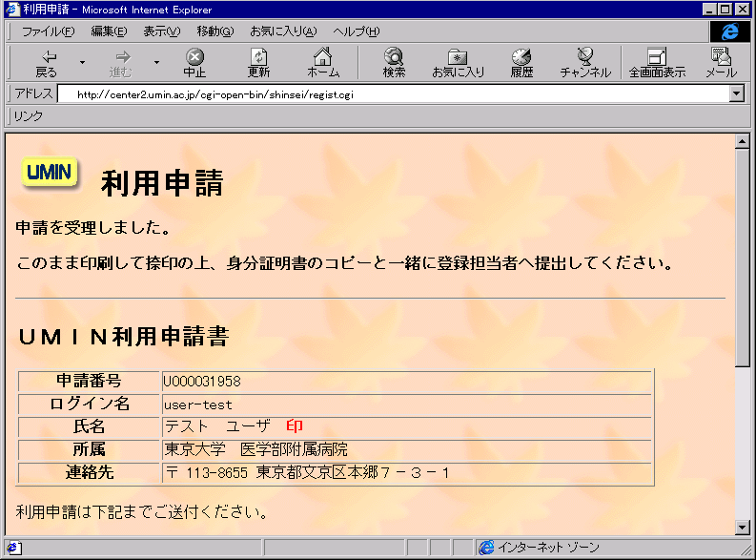Show 履歴 (History) toolbar icon
Viewport: 756px width, 560px height.
(x=521, y=63)
